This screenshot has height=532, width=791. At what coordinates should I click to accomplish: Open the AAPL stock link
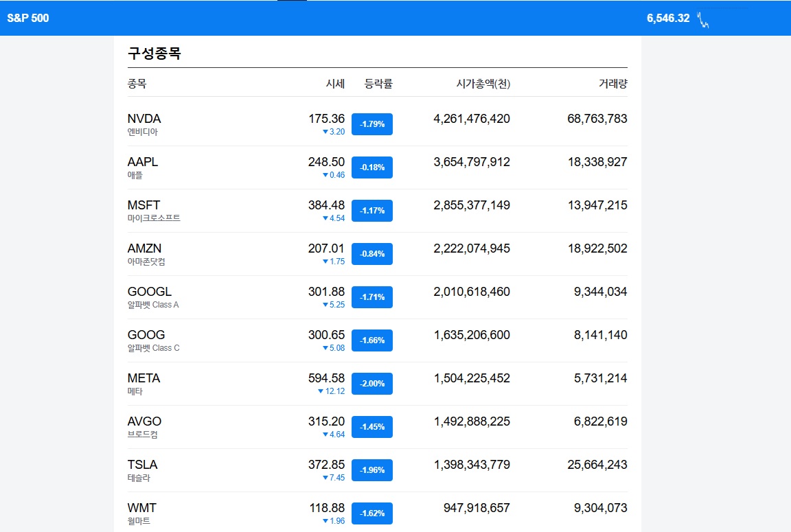(143, 162)
